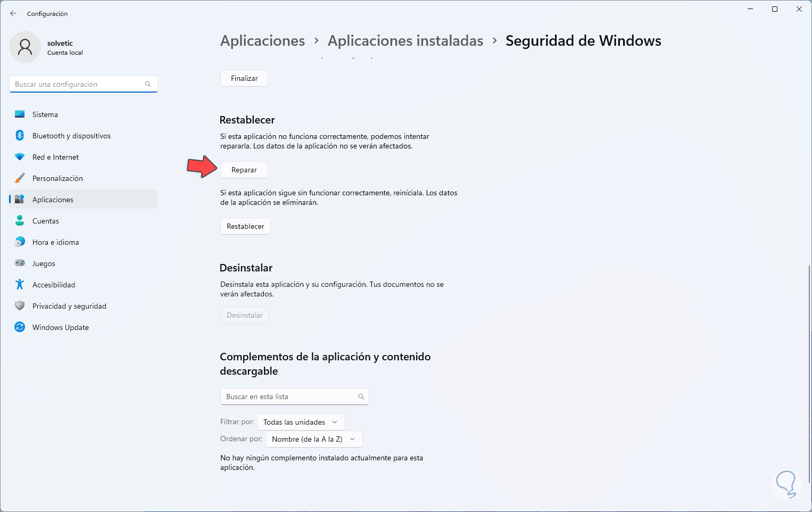Focus the Buscar una configuración field
This screenshot has height=512, width=812.
(x=84, y=84)
